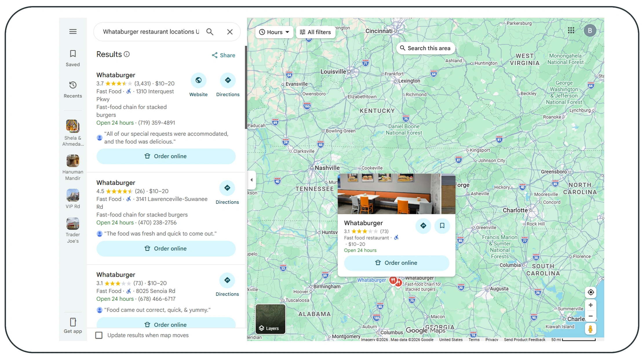Open the Hours filter dropdown

(273, 32)
